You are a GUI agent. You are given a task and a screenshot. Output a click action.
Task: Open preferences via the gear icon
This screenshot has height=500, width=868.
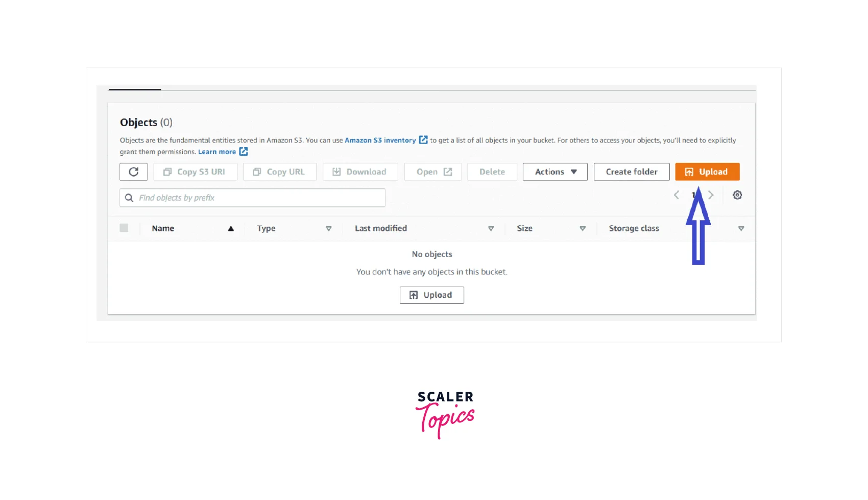(737, 195)
